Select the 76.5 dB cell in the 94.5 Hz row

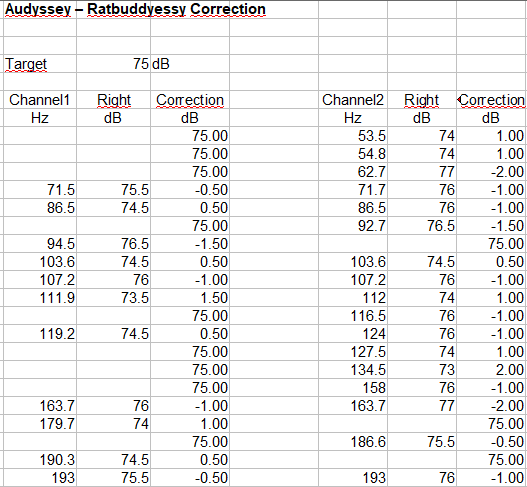[x=114, y=244]
